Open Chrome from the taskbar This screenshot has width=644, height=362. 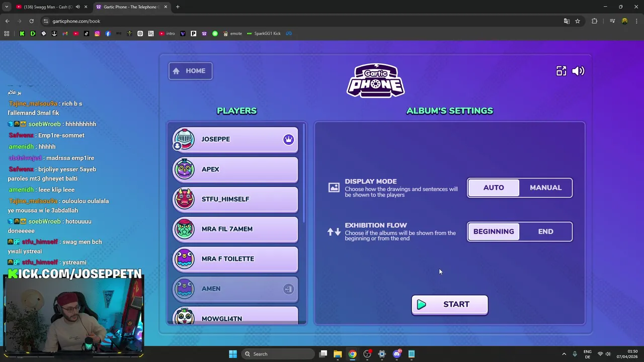point(352,354)
